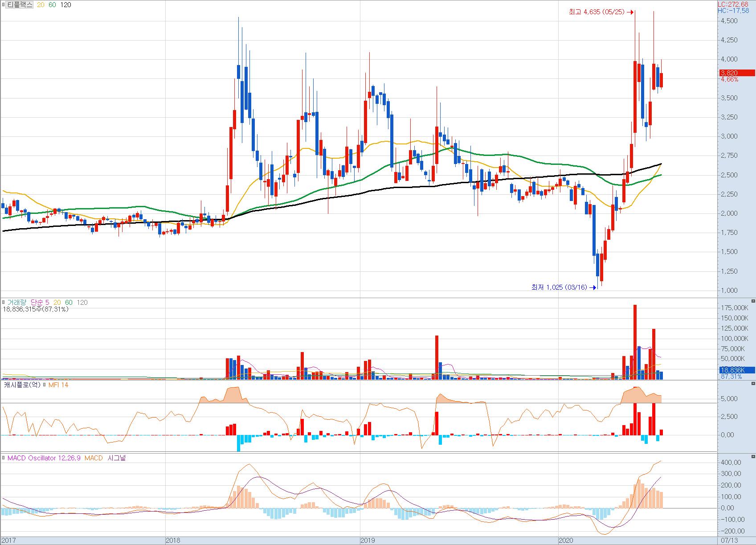Select the 60 moving average label on price chart
Viewport: 756px width, 545px height.
[x=52, y=5]
